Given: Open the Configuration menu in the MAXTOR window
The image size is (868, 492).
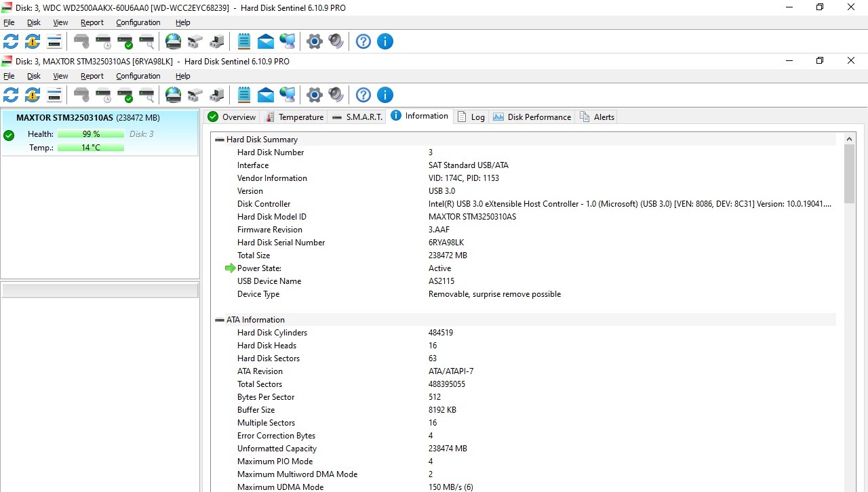Looking at the screenshot, I should (138, 76).
